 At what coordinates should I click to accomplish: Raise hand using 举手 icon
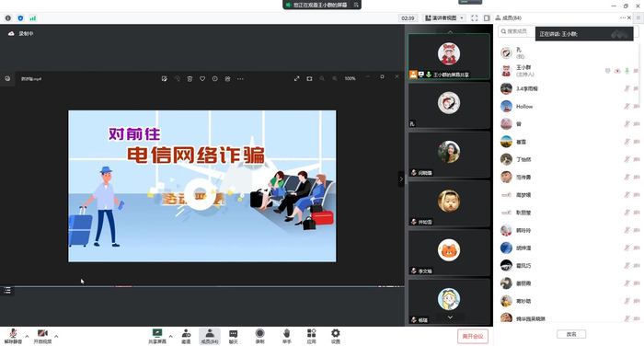point(287,336)
